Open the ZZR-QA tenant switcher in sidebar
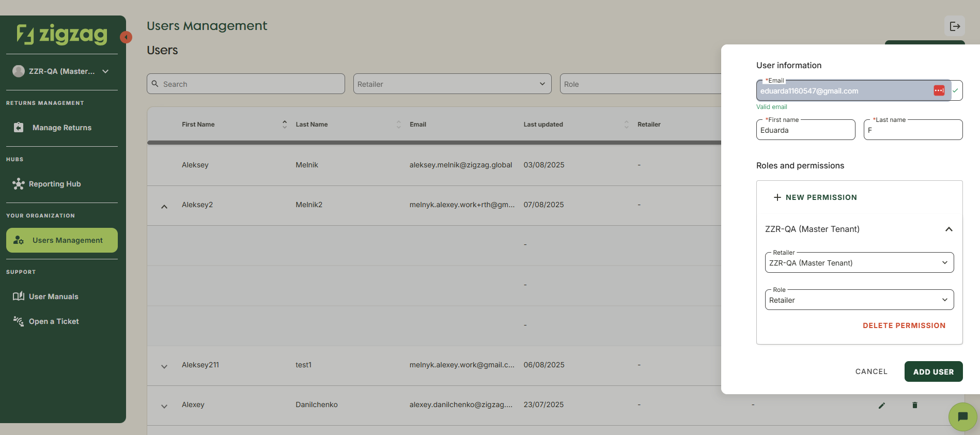The width and height of the screenshot is (980, 435). click(61, 71)
